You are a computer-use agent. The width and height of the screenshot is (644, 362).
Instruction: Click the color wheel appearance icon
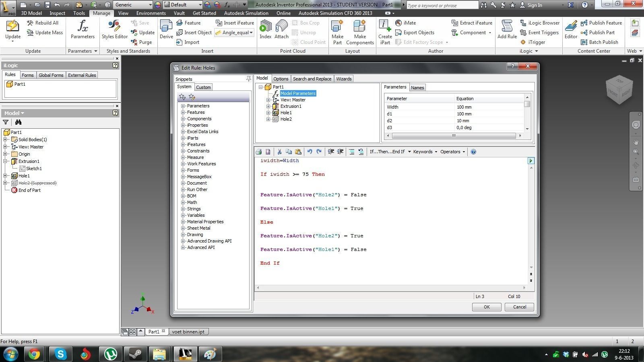click(157, 5)
